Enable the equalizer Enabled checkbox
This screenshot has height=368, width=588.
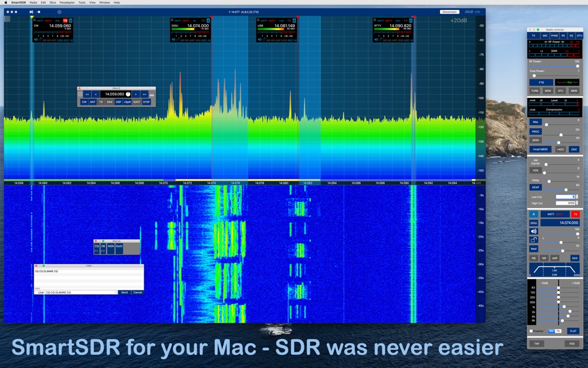coord(531,331)
